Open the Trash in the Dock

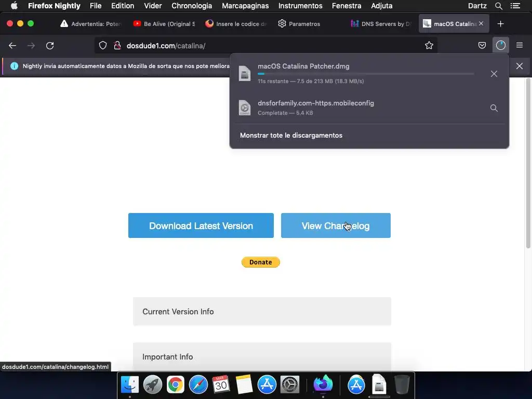402,385
